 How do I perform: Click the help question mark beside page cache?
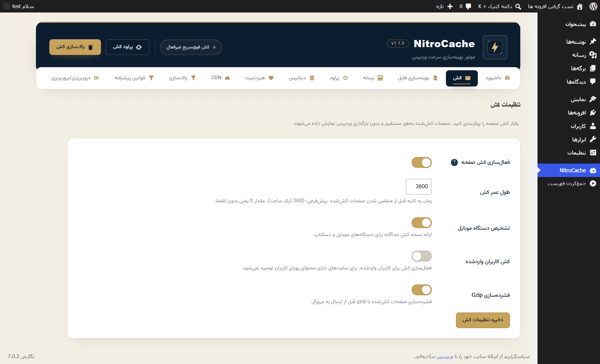(x=454, y=162)
